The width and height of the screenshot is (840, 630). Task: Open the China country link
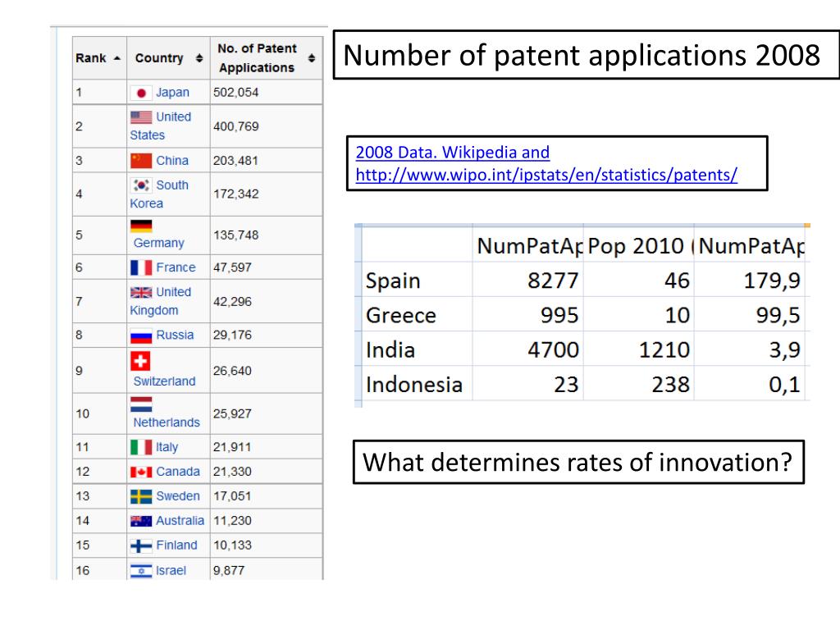coord(172,161)
